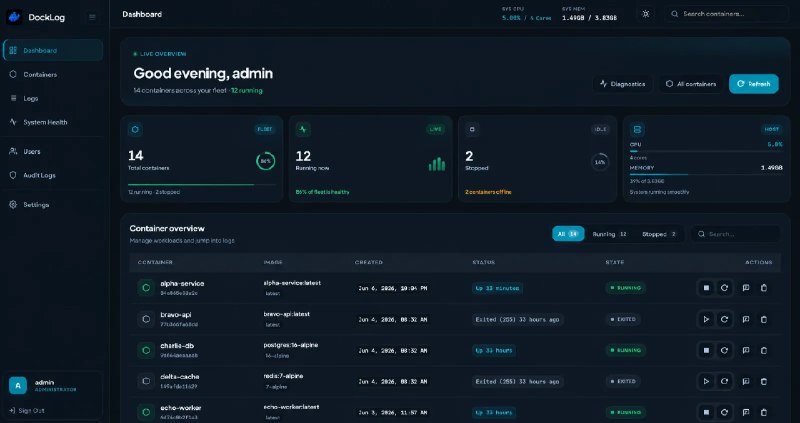
Task: View logs for bravo-api
Action: tap(746, 319)
